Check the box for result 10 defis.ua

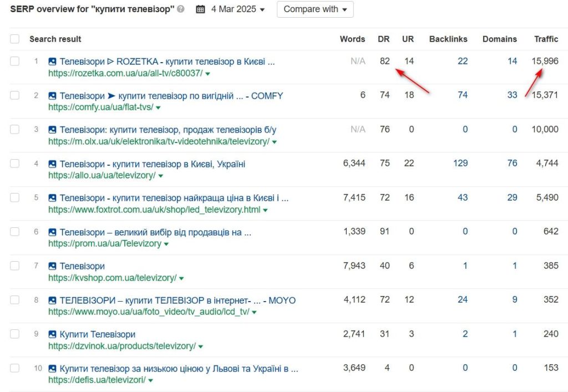click(x=14, y=368)
